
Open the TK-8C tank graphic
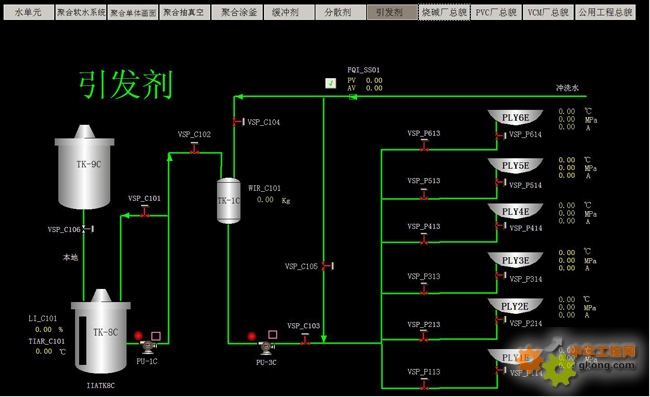point(101,332)
